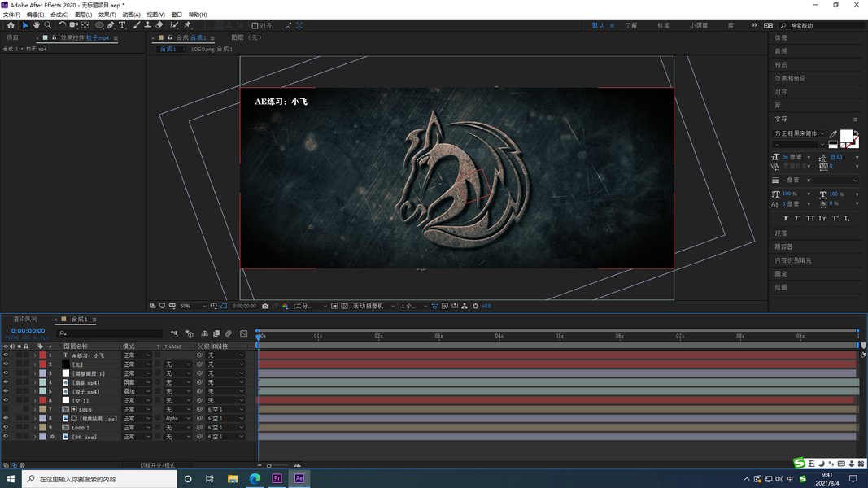The width and height of the screenshot is (868, 488).
Task: Open the 活动摄像机 camera view dropdown
Action: click(373, 306)
